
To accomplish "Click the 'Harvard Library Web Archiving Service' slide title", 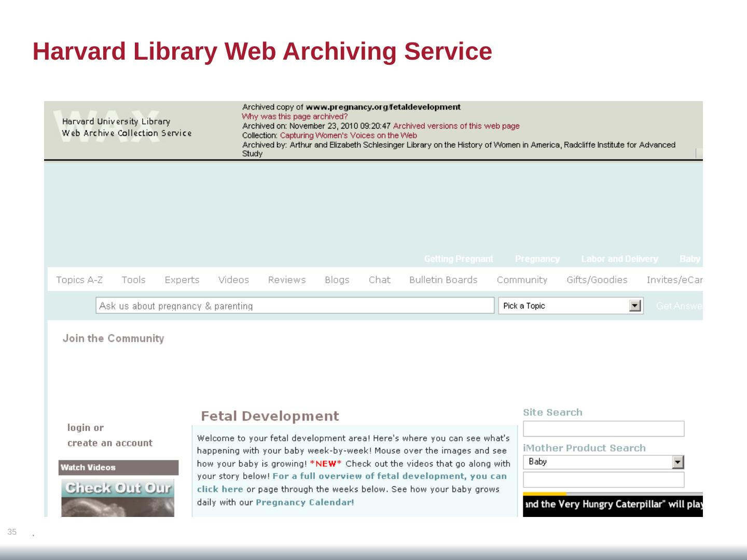I will tap(262, 51).
